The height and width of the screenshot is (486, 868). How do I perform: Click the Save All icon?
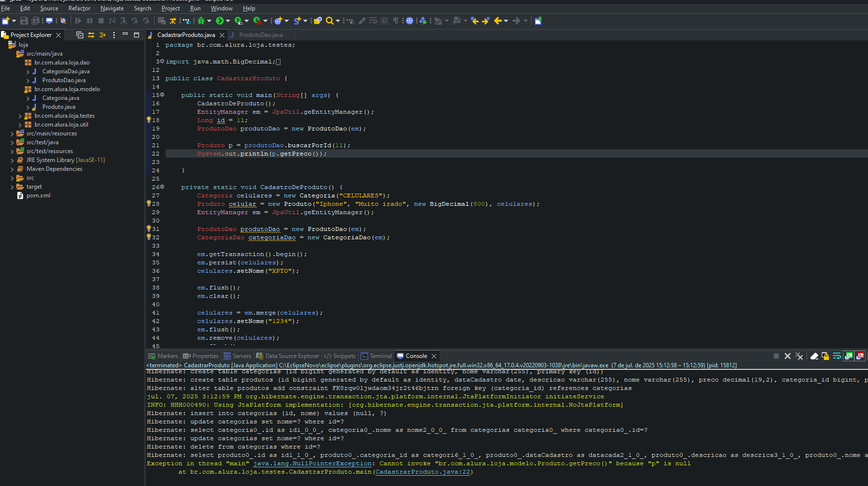coord(35,21)
